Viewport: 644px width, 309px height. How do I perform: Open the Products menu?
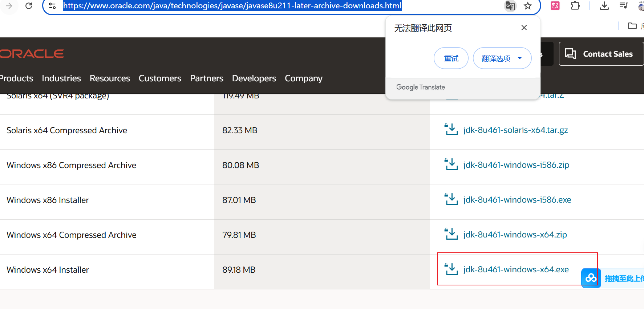[x=16, y=78]
